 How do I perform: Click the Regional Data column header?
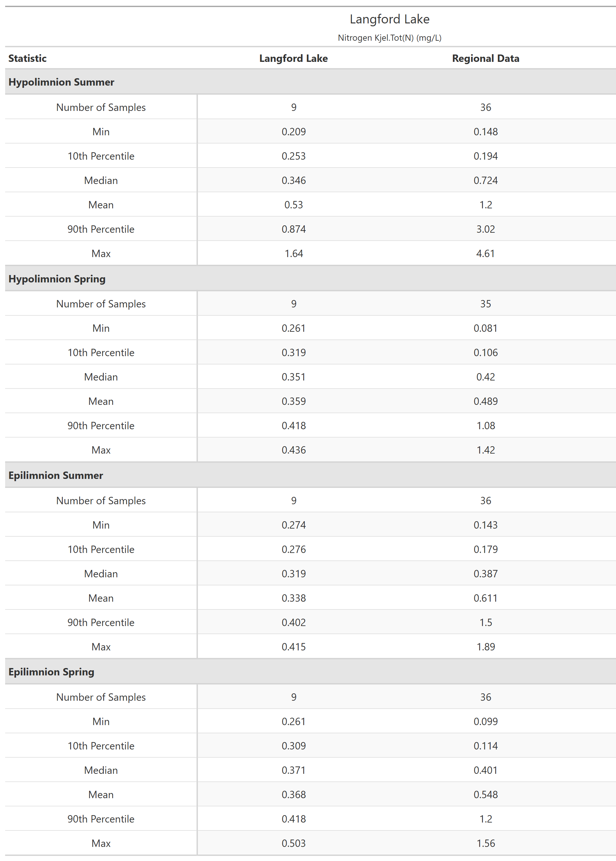[x=486, y=58]
